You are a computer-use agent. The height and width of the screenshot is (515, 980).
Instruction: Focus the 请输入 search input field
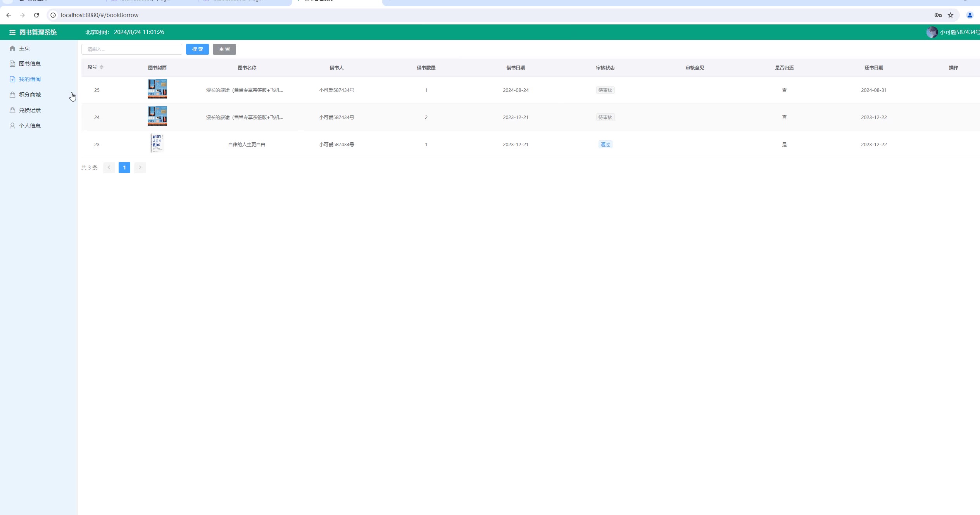(x=132, y=49)
